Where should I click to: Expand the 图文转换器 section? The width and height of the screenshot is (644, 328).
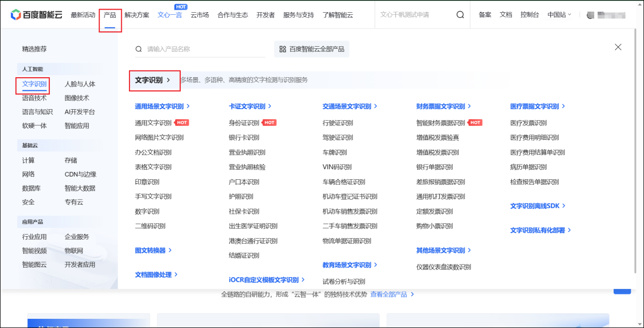[x=153, y=250]
